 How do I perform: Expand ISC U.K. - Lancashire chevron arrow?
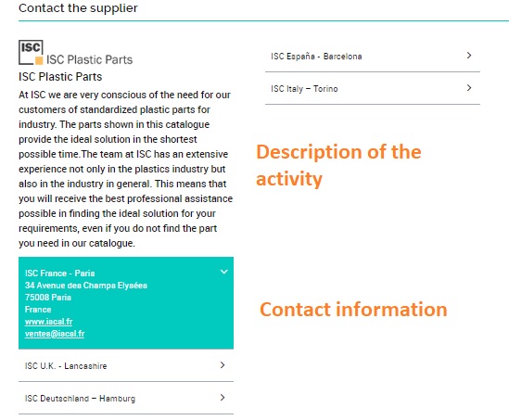pos(223,365)
